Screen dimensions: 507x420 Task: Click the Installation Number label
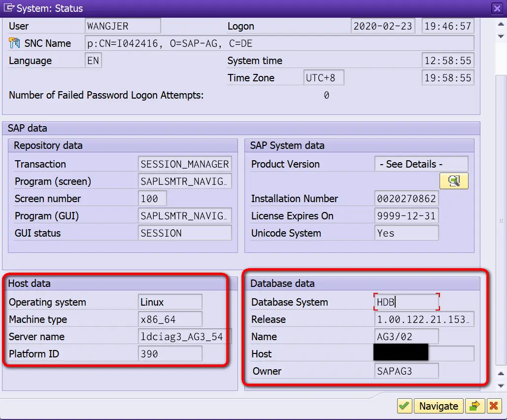(295, 198)
